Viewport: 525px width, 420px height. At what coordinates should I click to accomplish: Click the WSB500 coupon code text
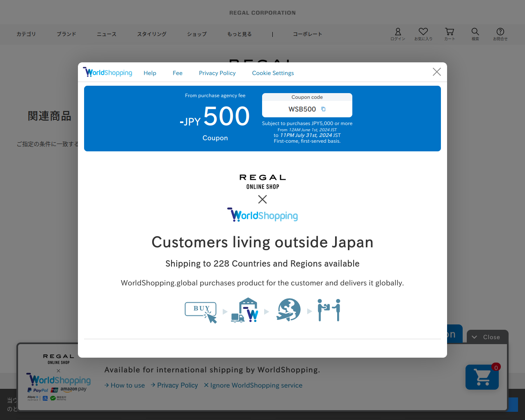(302, 109)
